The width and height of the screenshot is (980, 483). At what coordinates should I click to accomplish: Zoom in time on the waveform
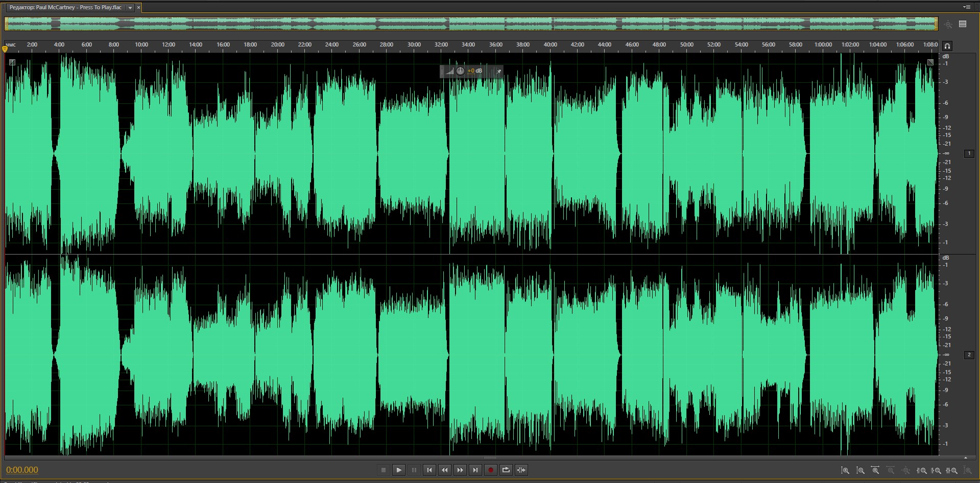point(875,470)
